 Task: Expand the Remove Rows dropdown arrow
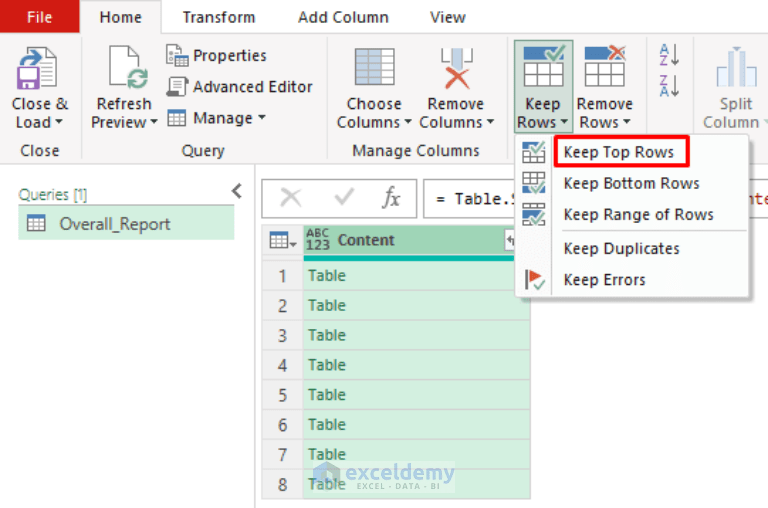coord(626,121)
